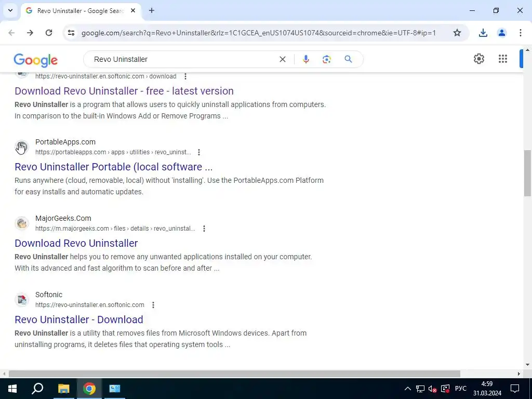
Task: Close the Revo Uninstaller search tab
Action: [133, 10]
